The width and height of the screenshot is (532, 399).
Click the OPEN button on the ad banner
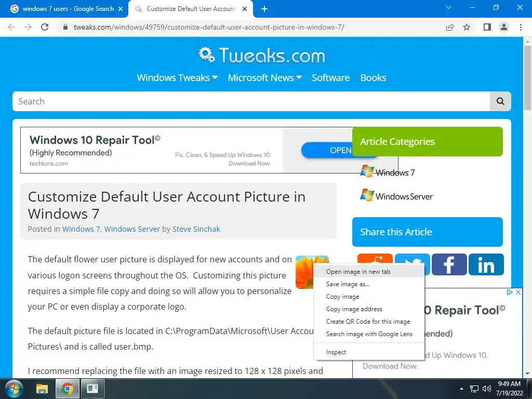tap(327, 150)
